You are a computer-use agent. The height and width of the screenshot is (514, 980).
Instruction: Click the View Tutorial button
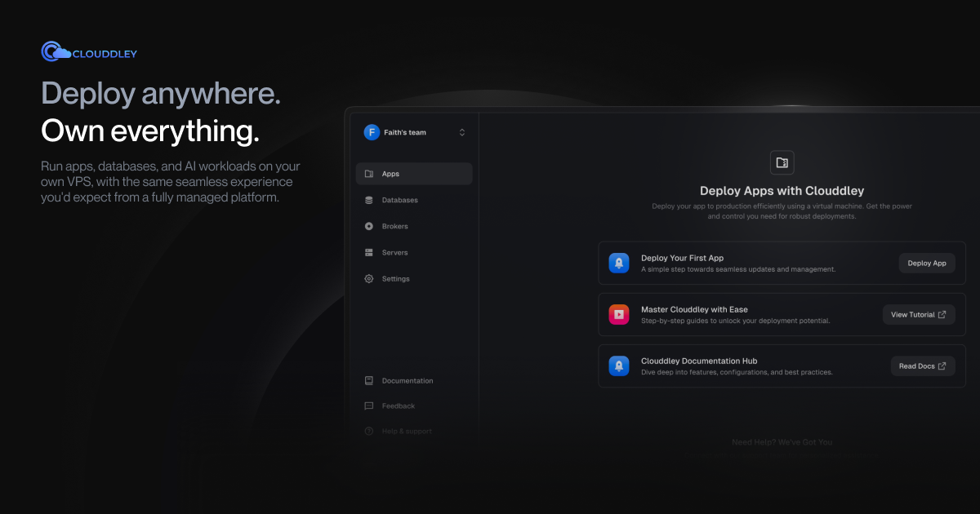[919, 314]
